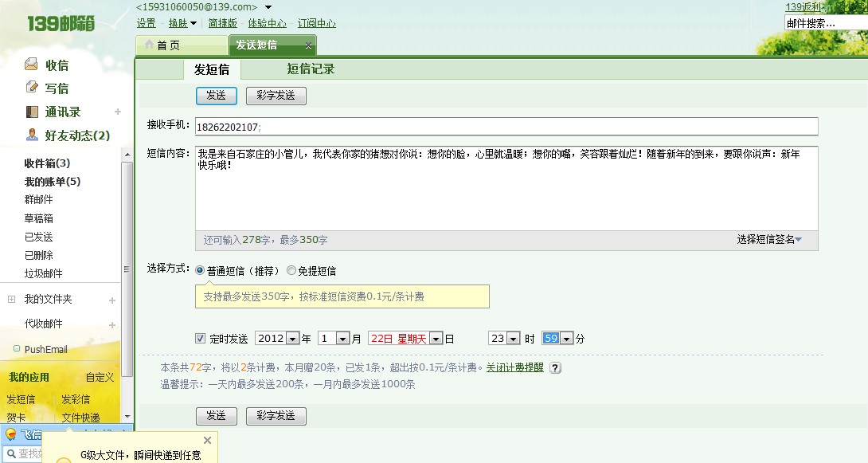The width and height of the screenshot is (868, 463).
Task: Enable 定时发送 scheduled sending checkbox
Action: click(x=200, y=338)
